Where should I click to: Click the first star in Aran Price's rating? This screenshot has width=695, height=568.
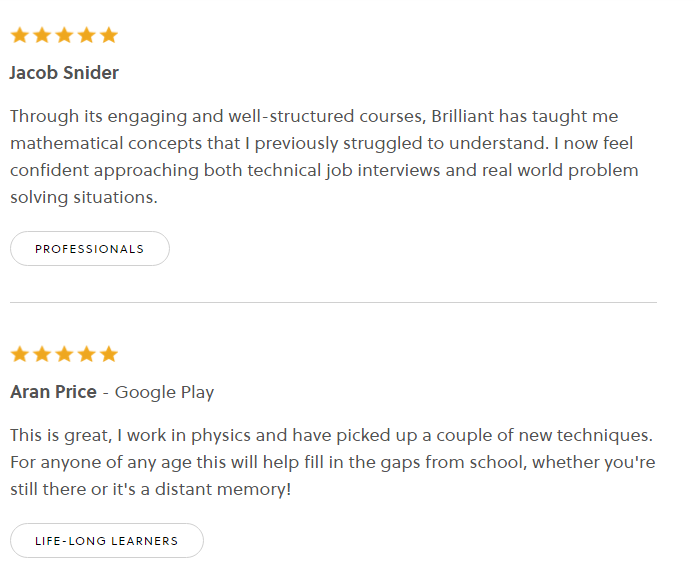click(19, 355)
